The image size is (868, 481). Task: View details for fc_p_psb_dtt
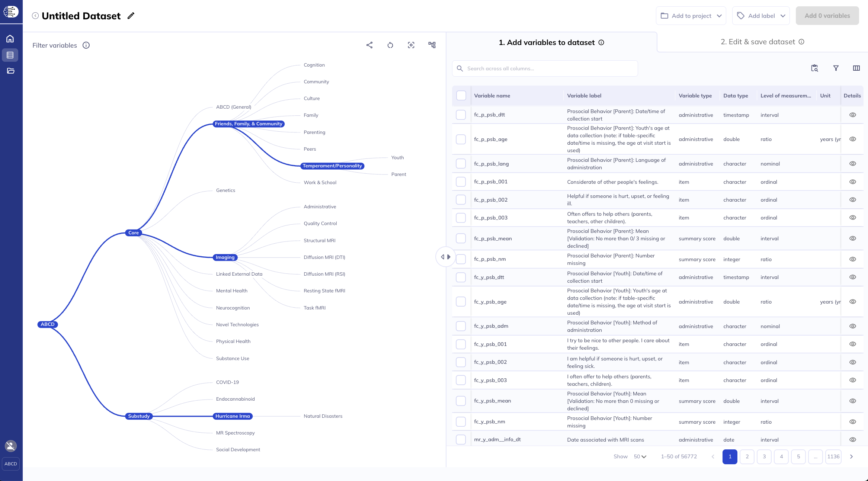click(x=853, y=115)
